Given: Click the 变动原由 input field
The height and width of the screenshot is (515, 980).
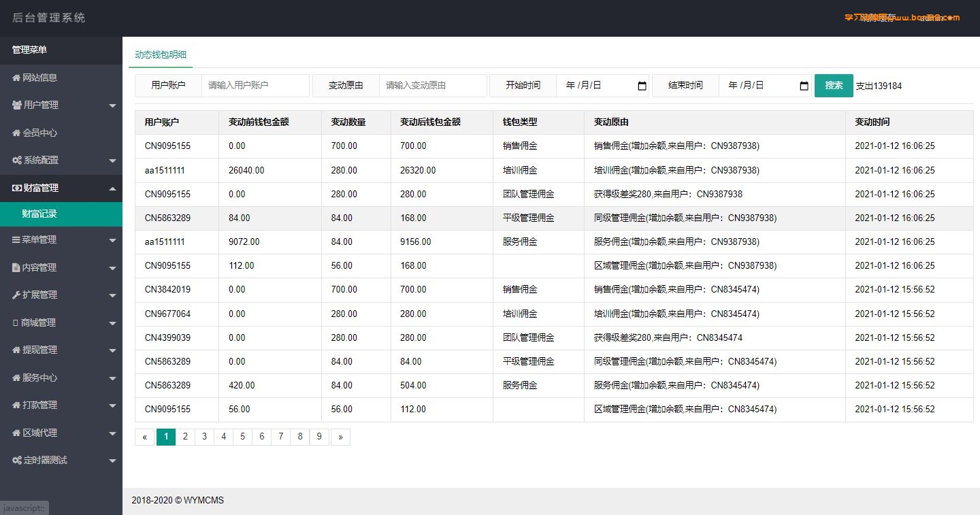Looking at the screenshot, I should point(433,86).
